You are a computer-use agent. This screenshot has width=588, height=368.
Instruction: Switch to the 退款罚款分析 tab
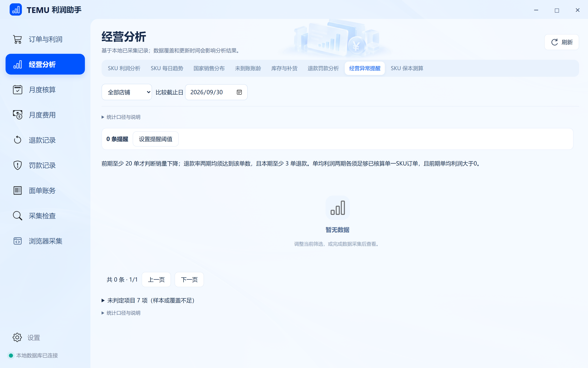pos(323,68)
